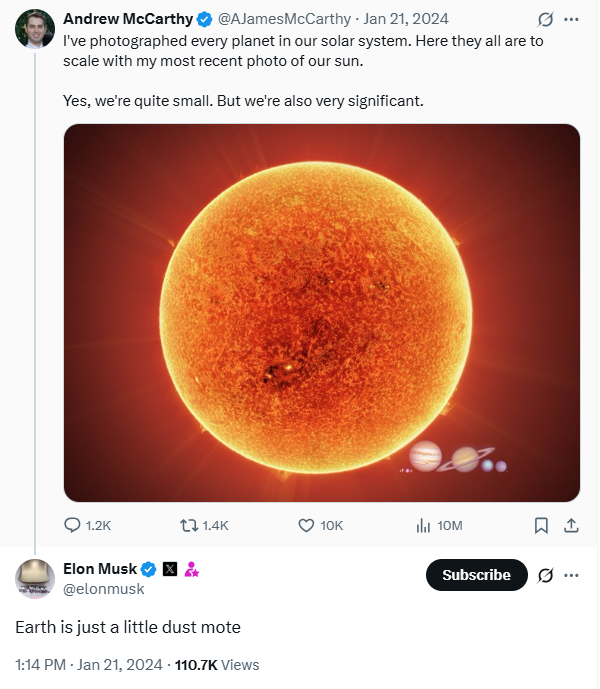Click the X affiliation badge beside Elon Musk
The image size is (600, 689).
[170, 569]
